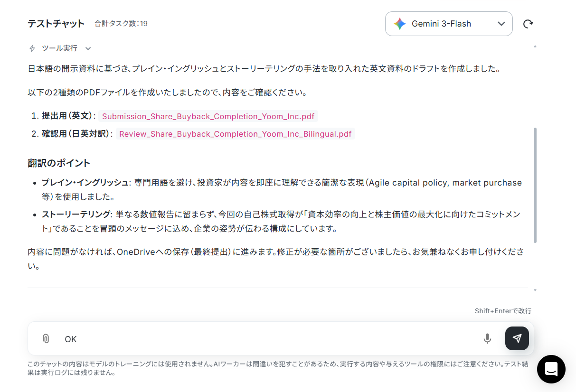Click the scroll down arrow of chat

click(x=535, y=290)
